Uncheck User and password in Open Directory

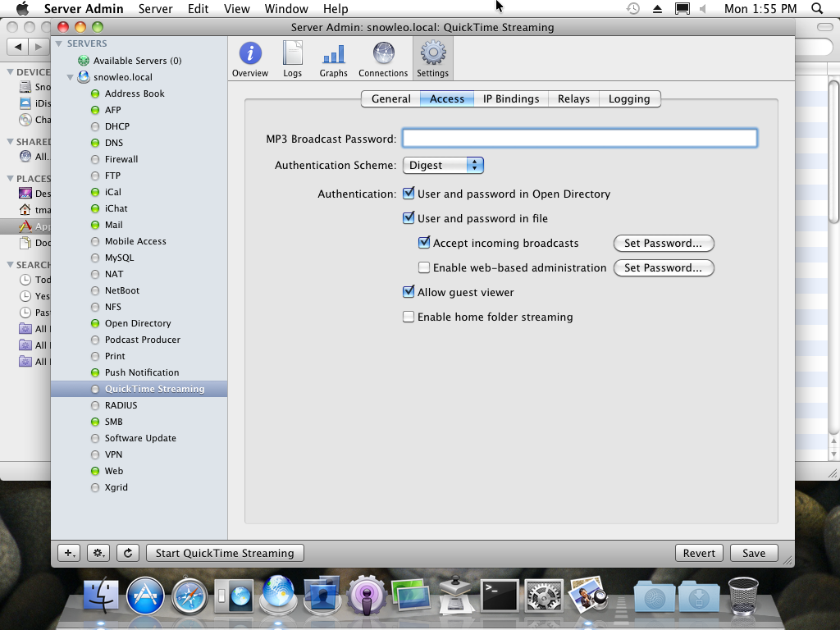click(x=409, y=194)
